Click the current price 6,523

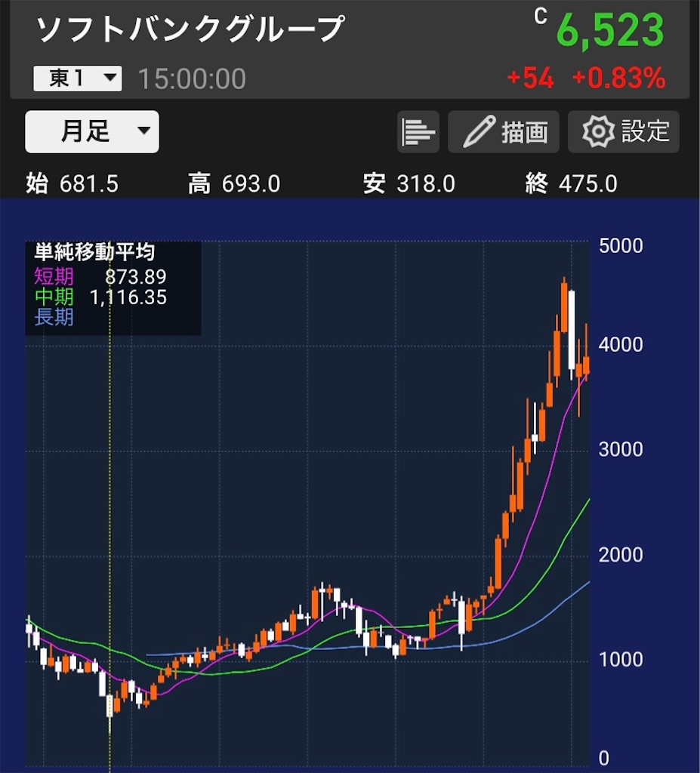point(610,30)
